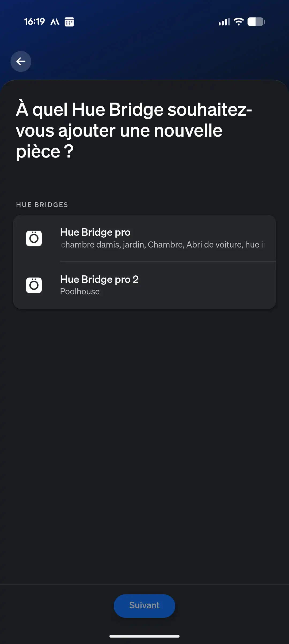Pick the bridge labeled Poolhouse
Viewport: 289px width, 644px height.
(x=80, y=291)
